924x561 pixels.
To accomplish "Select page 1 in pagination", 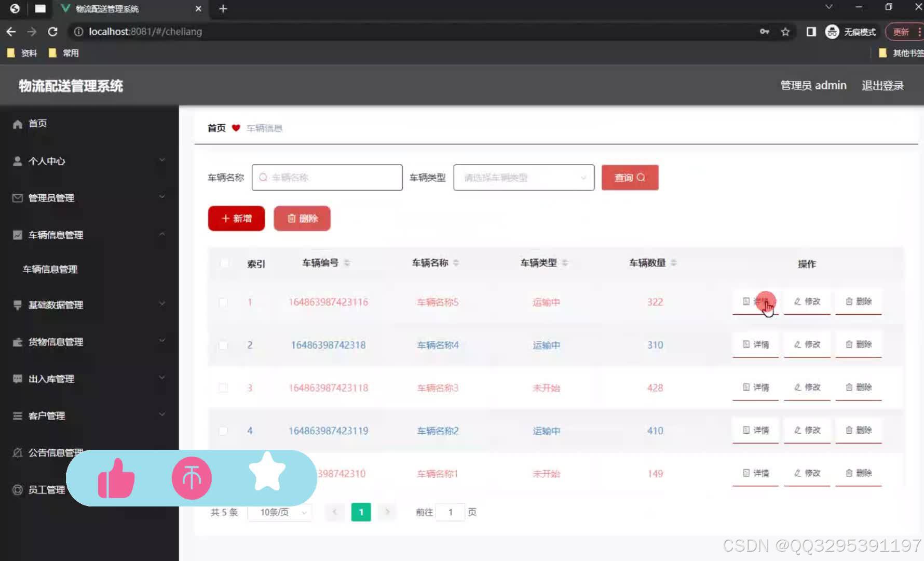I will (361, 512).
